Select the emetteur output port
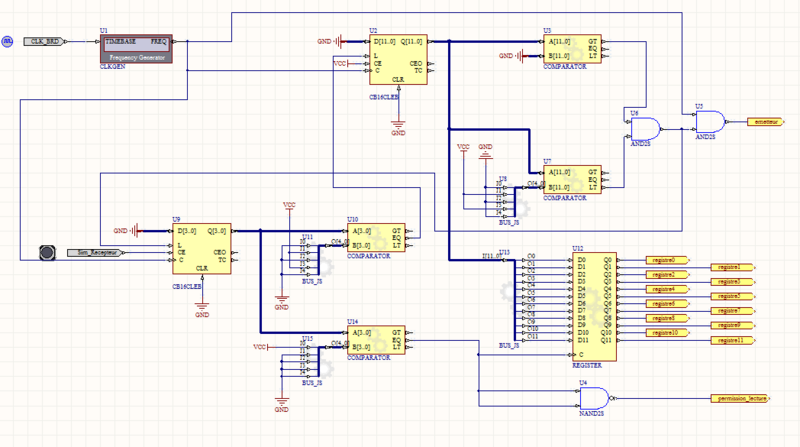800x447 pixels. click(767, 122)
